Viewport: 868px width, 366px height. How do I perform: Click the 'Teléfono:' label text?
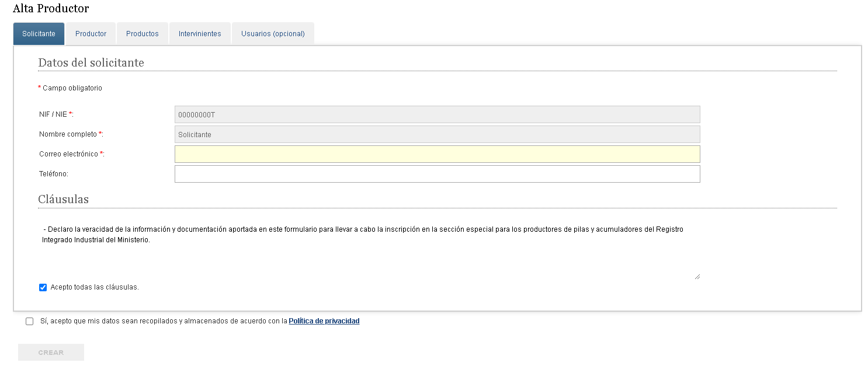54,174
